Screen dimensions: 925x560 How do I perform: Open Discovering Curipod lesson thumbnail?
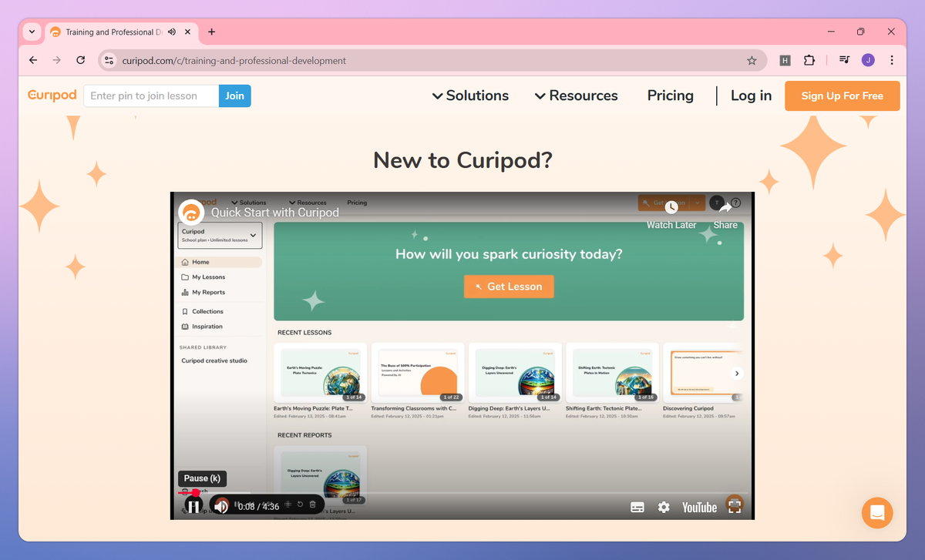point(702,373)
